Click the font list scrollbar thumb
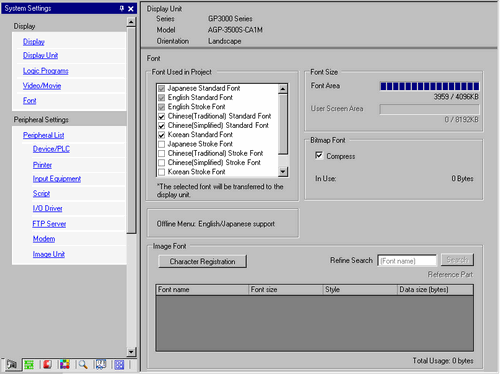This screenshot has width=500, height=374. coord(283,124)
